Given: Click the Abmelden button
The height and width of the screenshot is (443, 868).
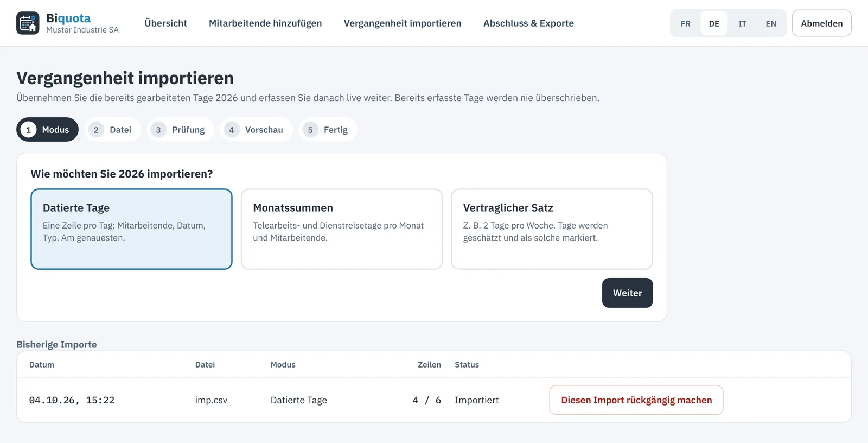Looking at the screenshot, I should pos(822,23).
